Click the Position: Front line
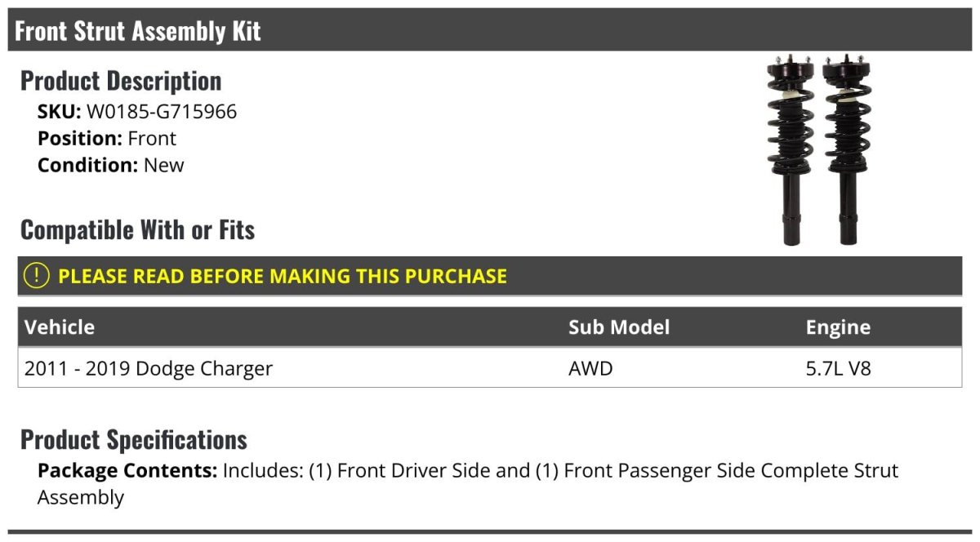 107,138
